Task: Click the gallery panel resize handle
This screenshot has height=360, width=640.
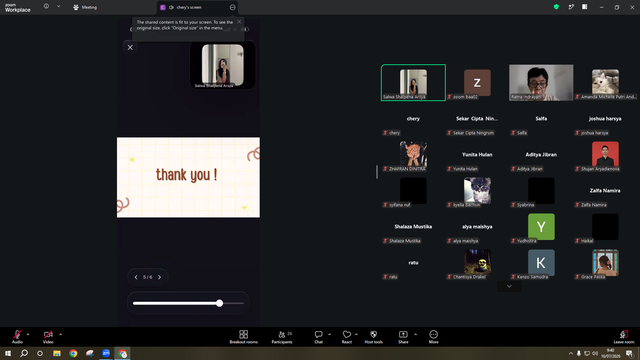Action: [x=377, y=172]
